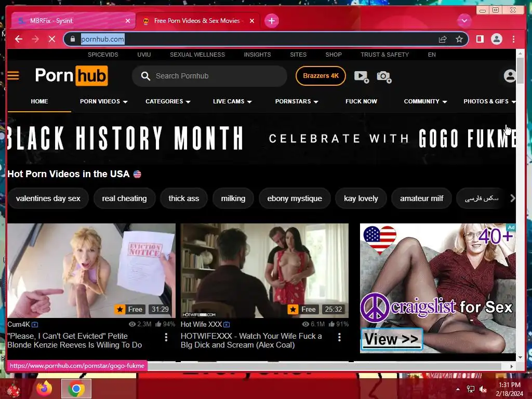Viewport: 532px width, 399px height.
Task: Open Firefox from the taskbar
Action: [44, 389]
